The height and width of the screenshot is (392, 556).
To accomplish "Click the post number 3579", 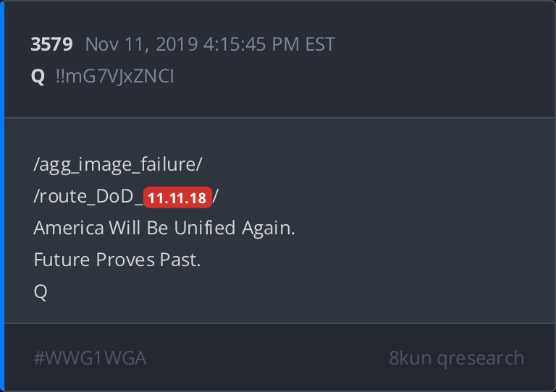I will [51, 44].
